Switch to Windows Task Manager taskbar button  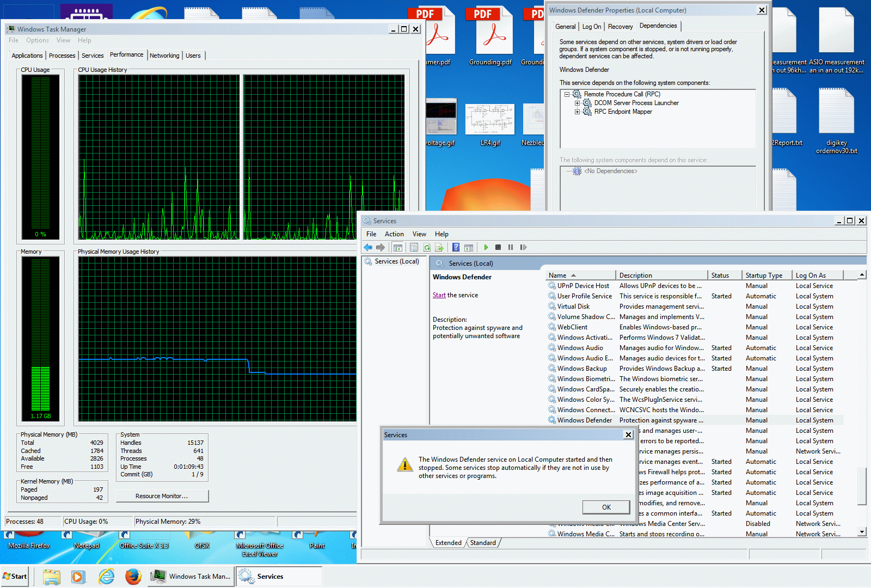192,577
